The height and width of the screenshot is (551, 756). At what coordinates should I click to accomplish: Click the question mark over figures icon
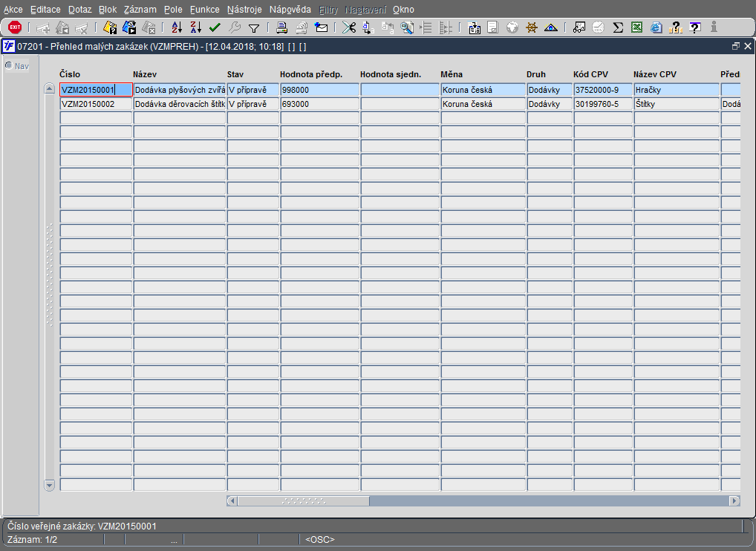pos(676,27)
